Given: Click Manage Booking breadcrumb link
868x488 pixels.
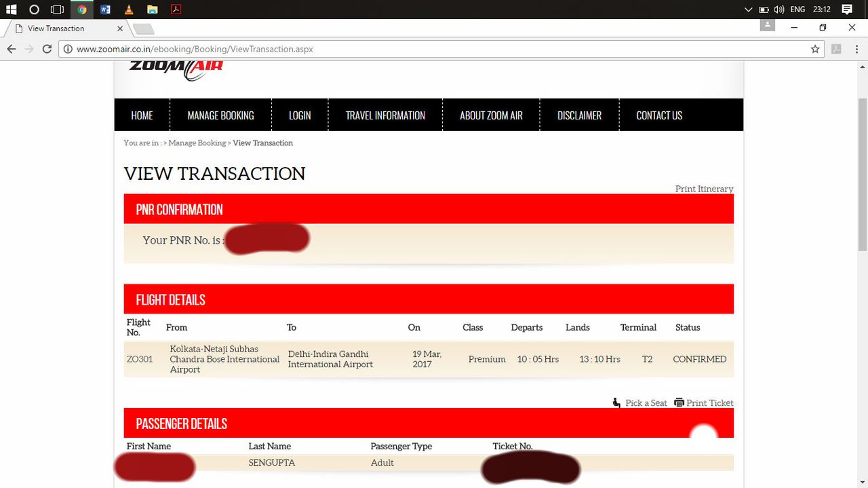Looking at the screenshot, I should [197, 143].
